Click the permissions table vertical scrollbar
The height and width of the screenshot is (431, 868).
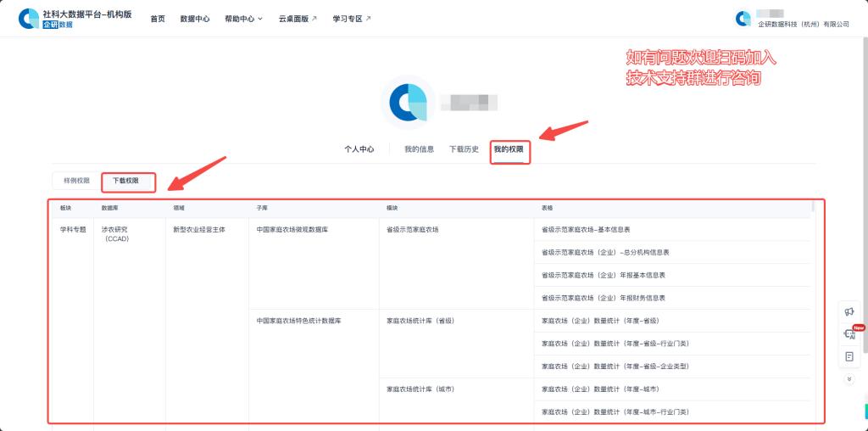click(813, 206)
